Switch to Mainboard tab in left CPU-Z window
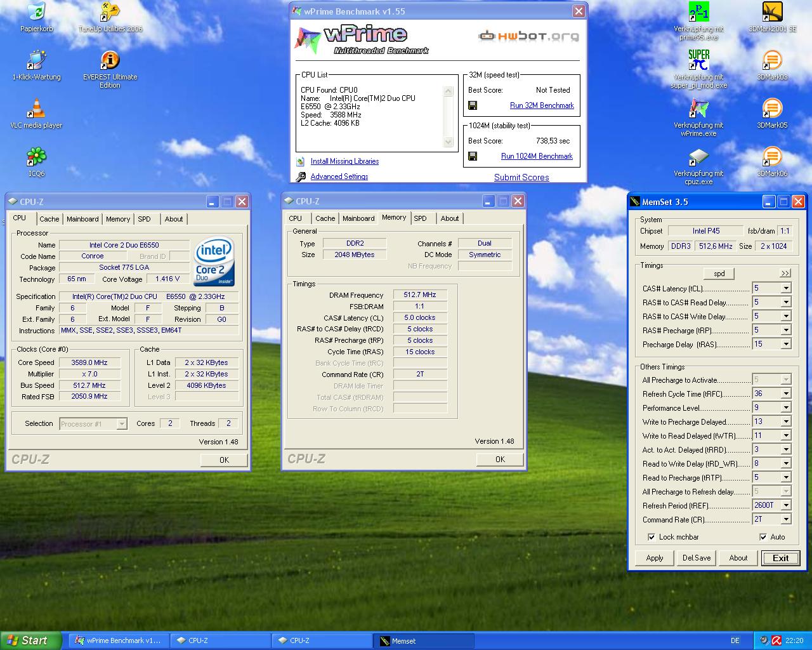This screenshot has width=812, height=650. point(82,219)
